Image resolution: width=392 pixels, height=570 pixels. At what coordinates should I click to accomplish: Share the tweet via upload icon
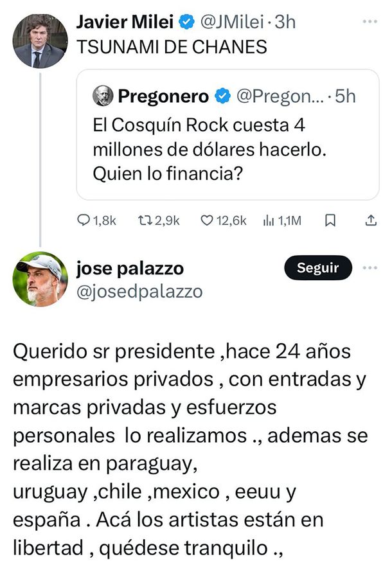[x=370, y=220]
